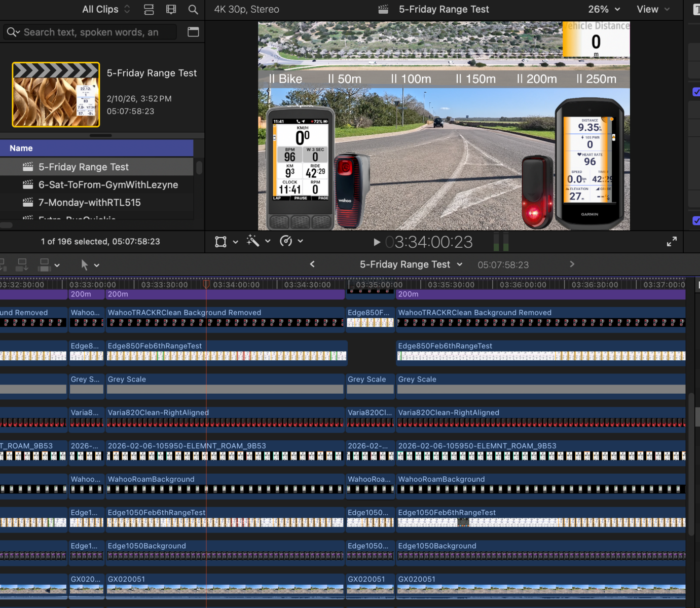The image size is (700, 608).
Task: Go back in timeline history
Action: tap(312, 264)
